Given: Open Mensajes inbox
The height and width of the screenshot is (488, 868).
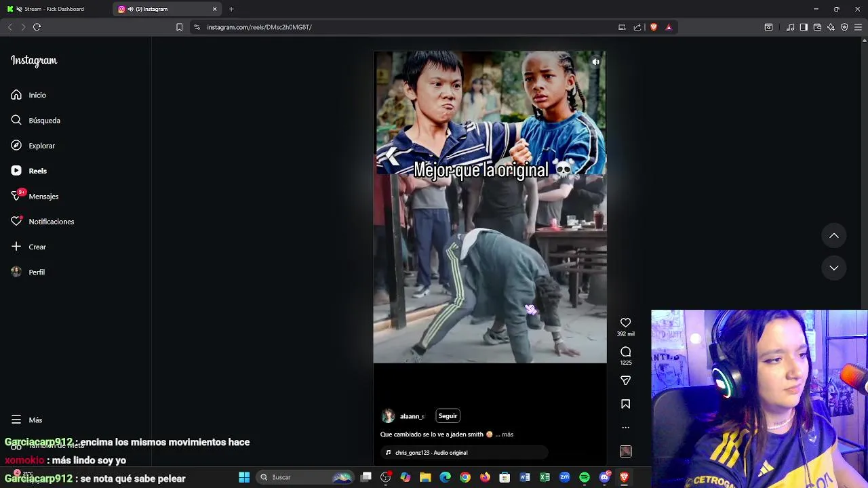Looking at the screenshot, I should 35,196.
